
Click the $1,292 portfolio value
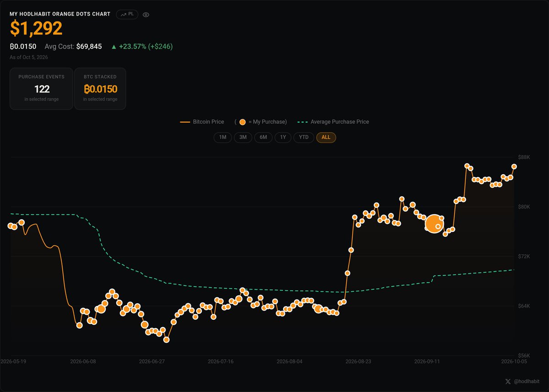(x=36, y=29)
